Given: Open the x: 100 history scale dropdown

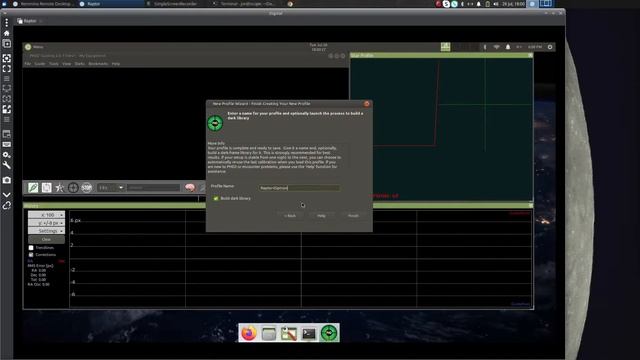Looking at the screenshot, I should pyautogui.click(x=46, y=215).
